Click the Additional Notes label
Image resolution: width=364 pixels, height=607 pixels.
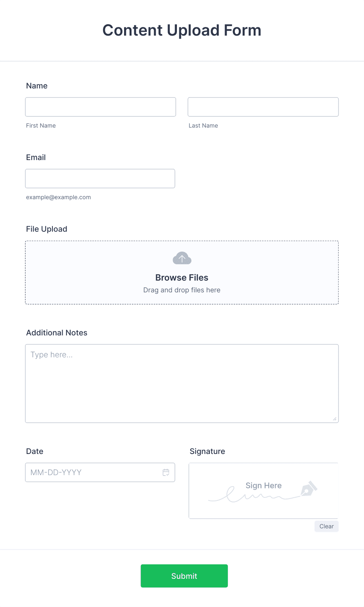[56, 333]
